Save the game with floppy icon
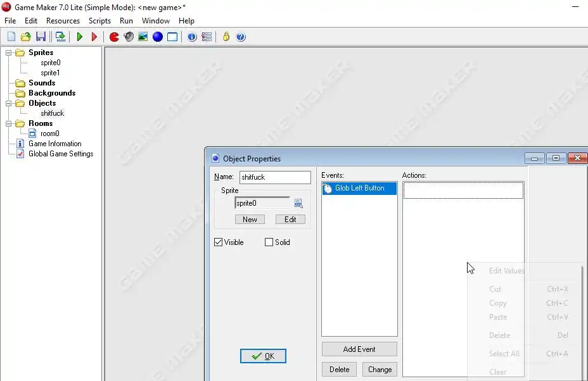 click(x=41, y=37)
